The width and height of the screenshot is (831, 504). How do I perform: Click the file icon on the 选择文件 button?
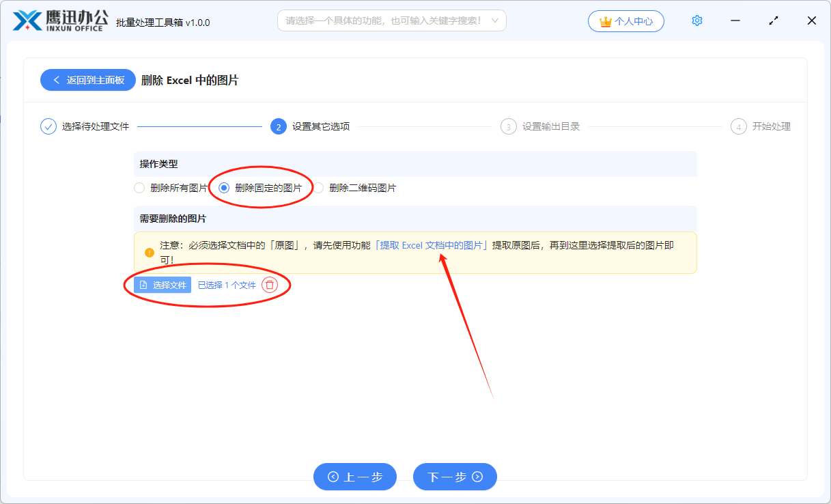pos(144,285)
